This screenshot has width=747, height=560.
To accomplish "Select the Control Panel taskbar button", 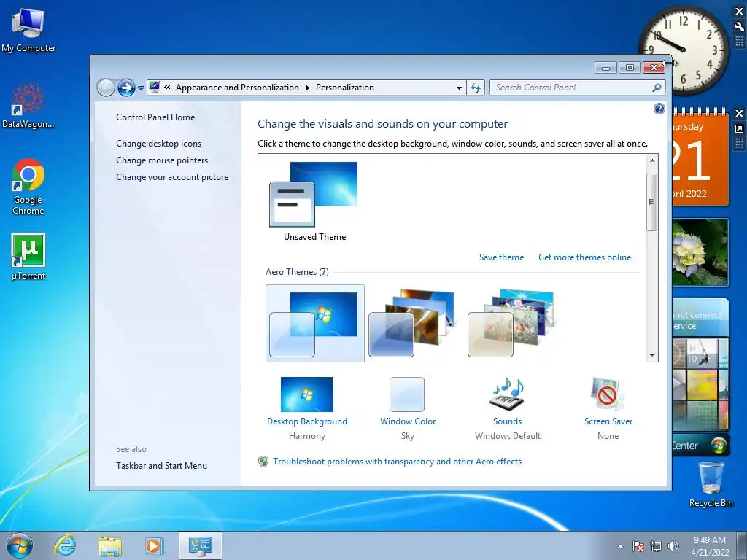I will tap(200, 545).
